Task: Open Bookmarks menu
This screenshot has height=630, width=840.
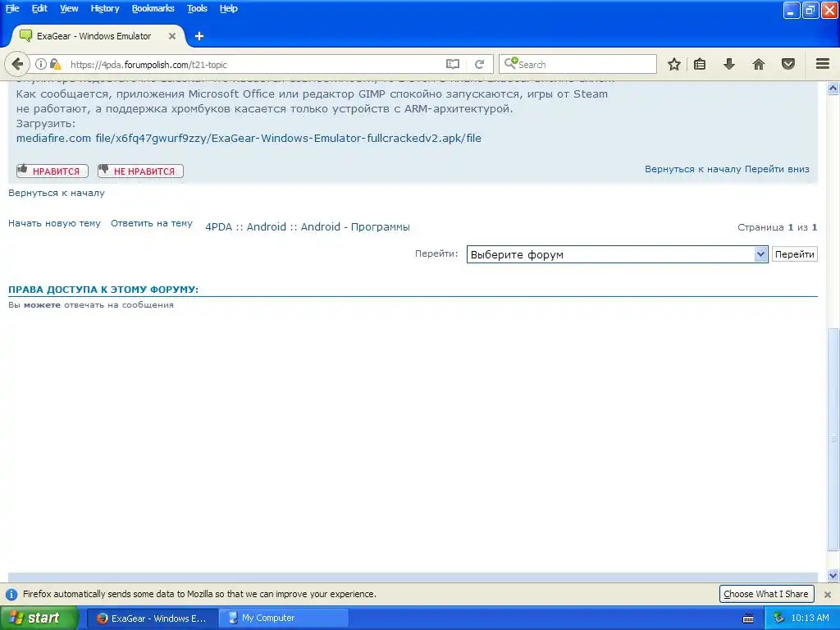Action: [153, 8]
